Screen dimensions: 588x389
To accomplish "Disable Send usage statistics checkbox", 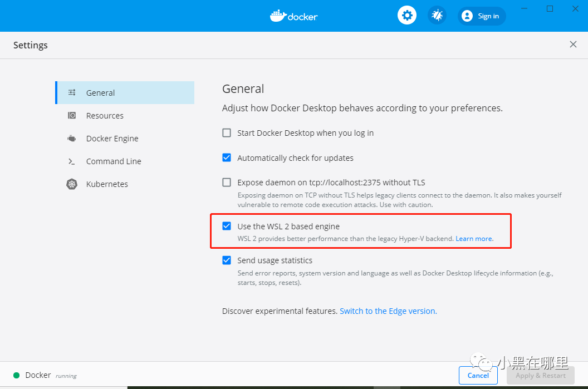I will [227, 260].
